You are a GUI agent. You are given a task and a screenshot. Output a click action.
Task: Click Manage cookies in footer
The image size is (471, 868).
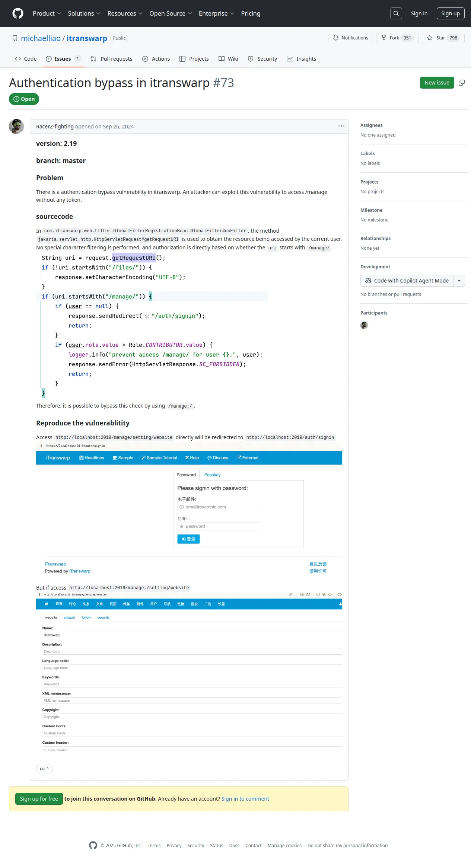coord(284,845)
